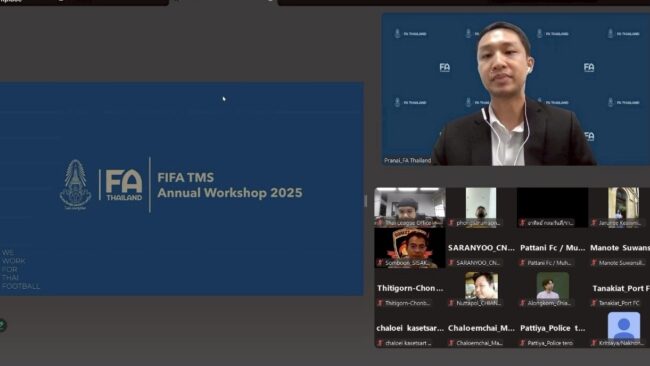Click the large Chaloemchai_M... name text
The width and height of the screenshot is (650, 366).
click(x=481, y=328)
